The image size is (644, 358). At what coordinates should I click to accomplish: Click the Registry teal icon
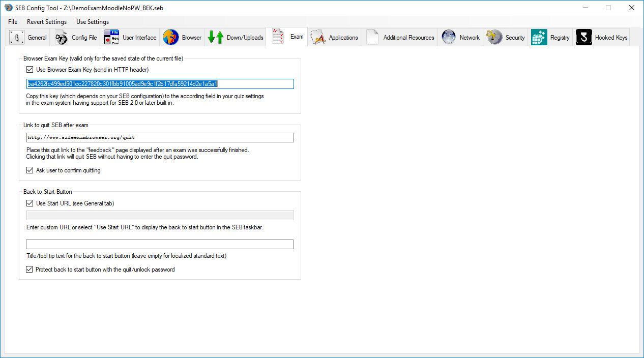point(539,38)
